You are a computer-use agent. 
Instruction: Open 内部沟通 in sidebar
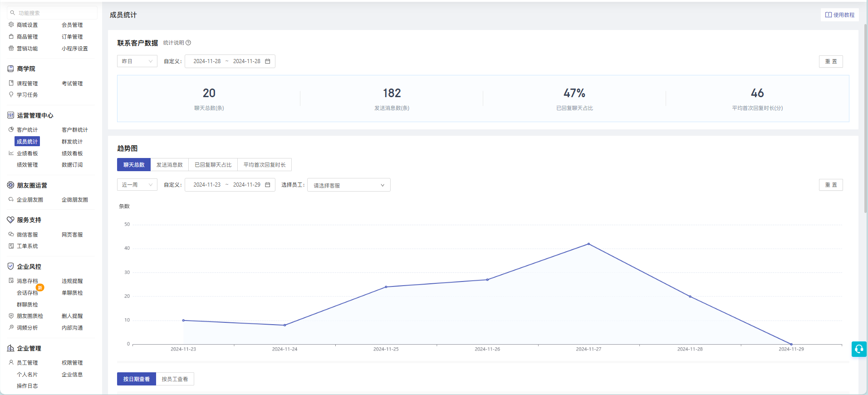(72, 328)
